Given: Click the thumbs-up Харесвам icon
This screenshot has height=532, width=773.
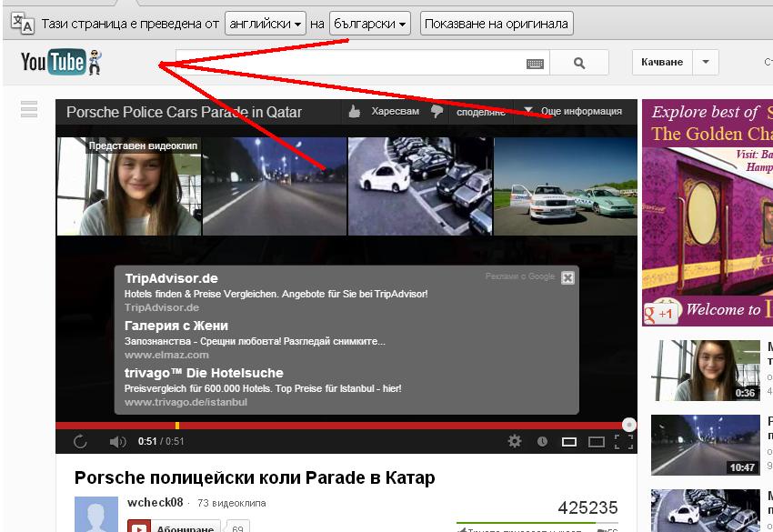Looking at the screenshot, I should pyautogui.click(x=354, y=112).
